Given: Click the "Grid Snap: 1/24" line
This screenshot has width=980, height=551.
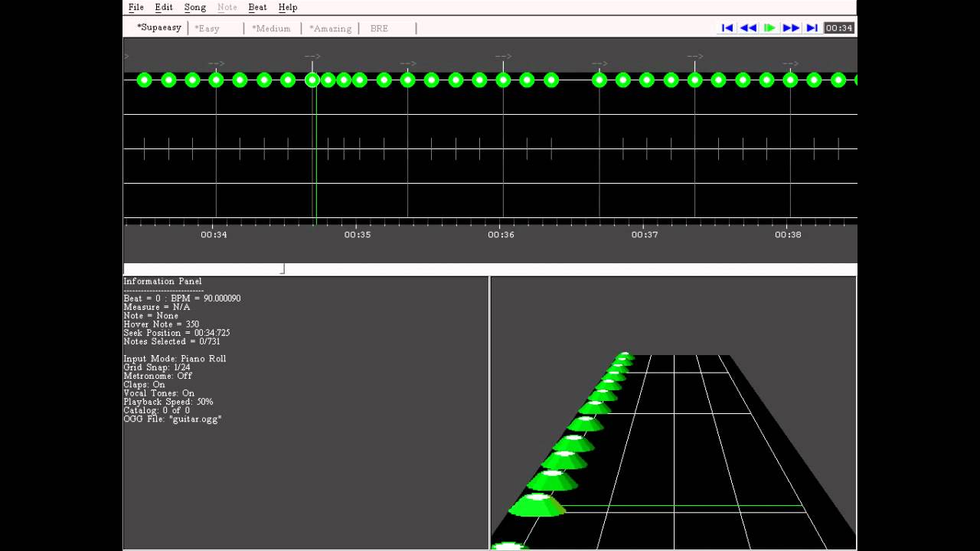Looking at the screenshot, I should click(x=157, y=367).
